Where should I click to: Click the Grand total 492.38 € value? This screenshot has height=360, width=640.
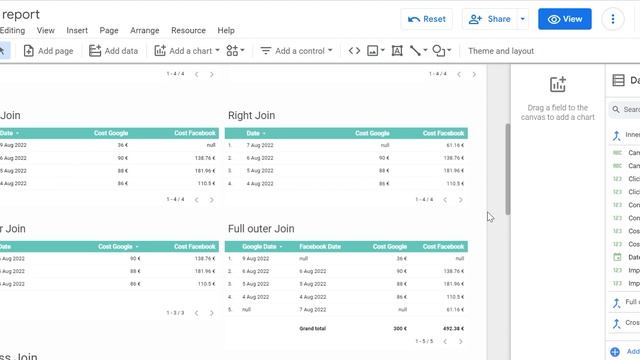453,329
